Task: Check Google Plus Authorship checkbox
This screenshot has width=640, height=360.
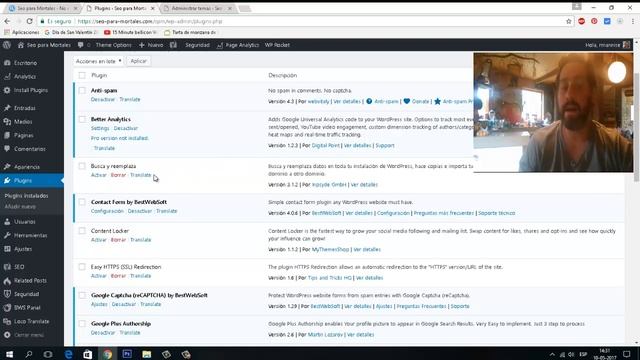Action: [82, 324]
